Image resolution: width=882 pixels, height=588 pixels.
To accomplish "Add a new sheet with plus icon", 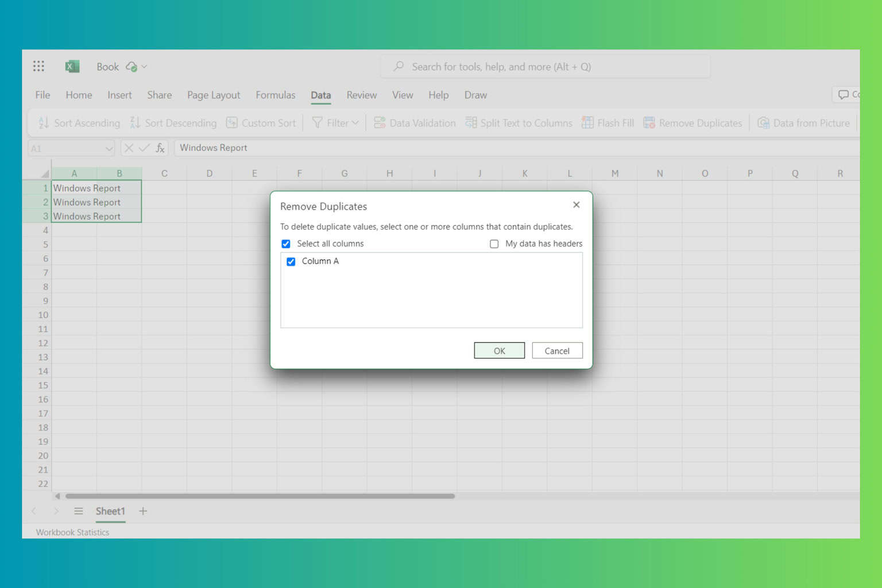I will (x=143, y=511).
